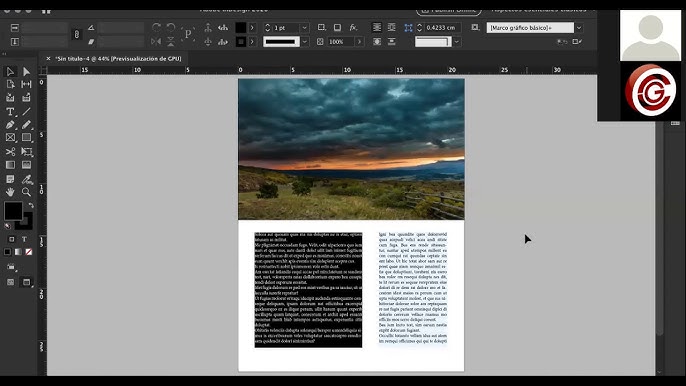Image resolution: width=686 pixels, height=386 pixels.
Task: Select the Line tool
Action: pyautogui.click(x=26, y=112)
